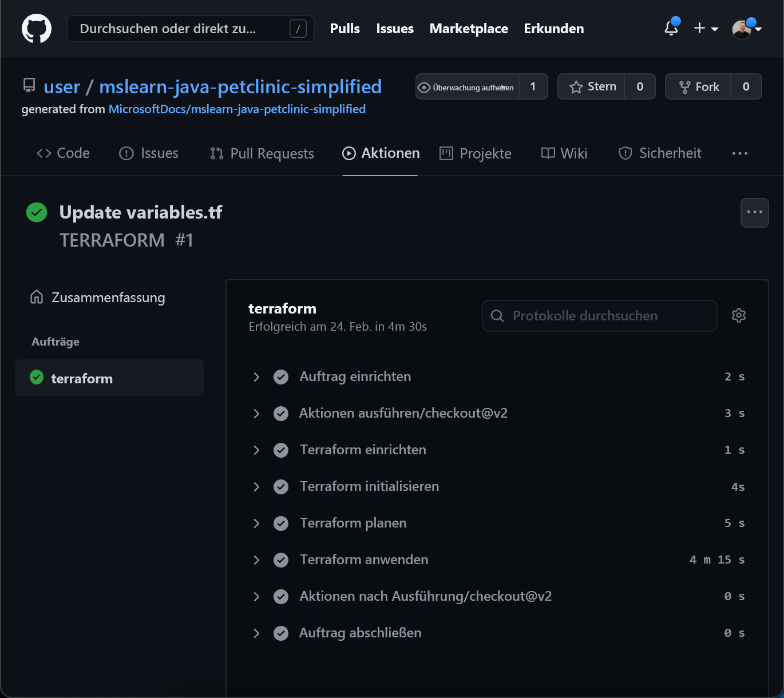Click the log settings gear icon
Viewport: 784px width, 698px height.
(739, 315)
